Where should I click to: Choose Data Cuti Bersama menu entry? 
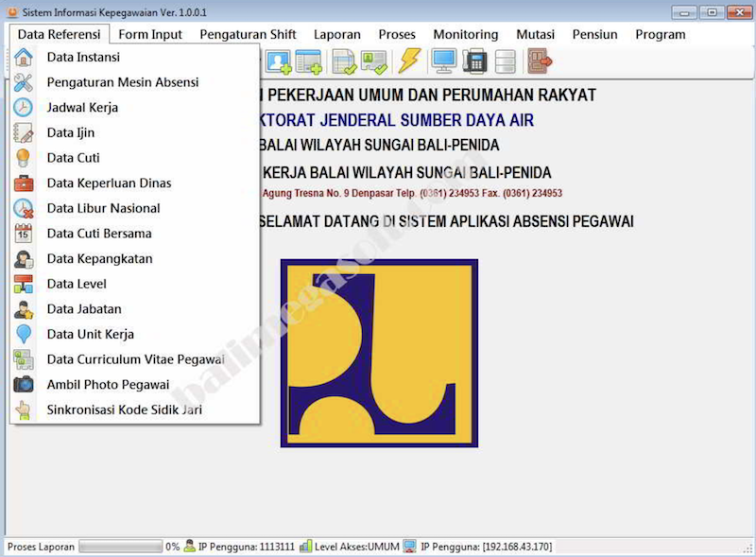[x=99, y=234]
